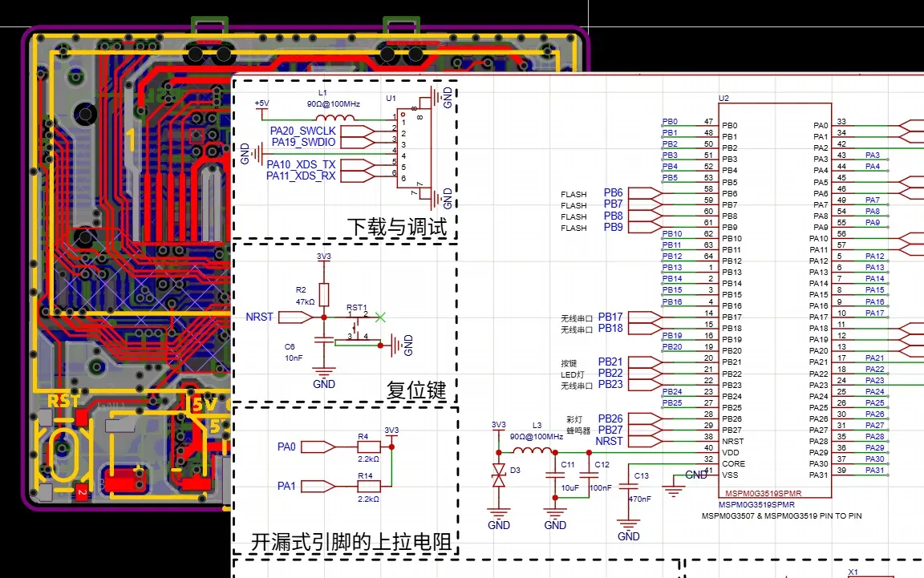Select the RST1 push button symbol
Viewport: 924px width, 578px height.
point(356,327)
